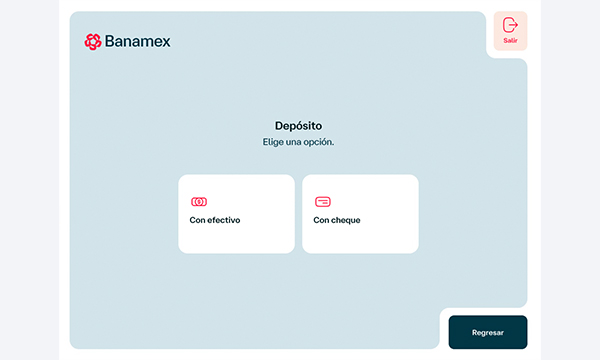Exit the session using Salir
Screen dimensions: 600x360
click(510, 31)
